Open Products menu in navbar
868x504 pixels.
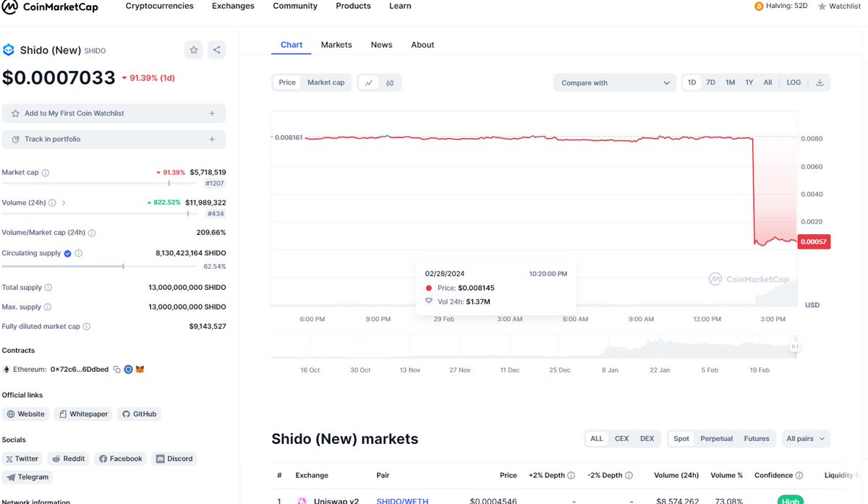353,6
